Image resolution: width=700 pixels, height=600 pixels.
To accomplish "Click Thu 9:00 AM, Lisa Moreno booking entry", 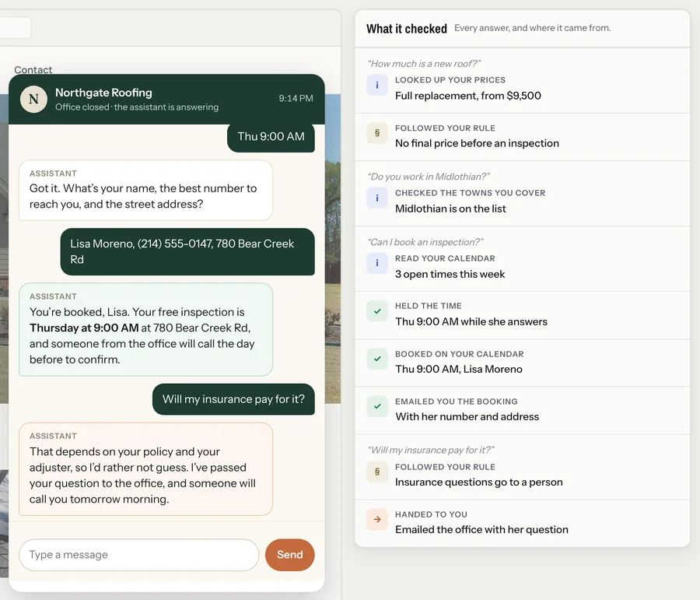I will point(458,369).
